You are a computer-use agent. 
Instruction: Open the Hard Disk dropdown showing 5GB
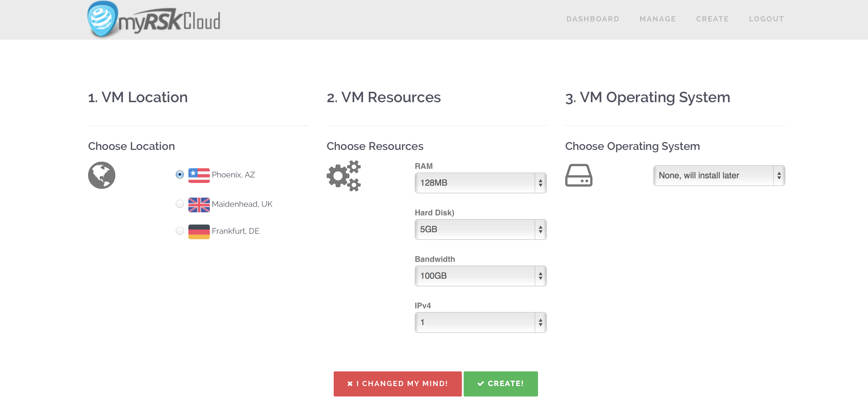click(x=480, y=229)
